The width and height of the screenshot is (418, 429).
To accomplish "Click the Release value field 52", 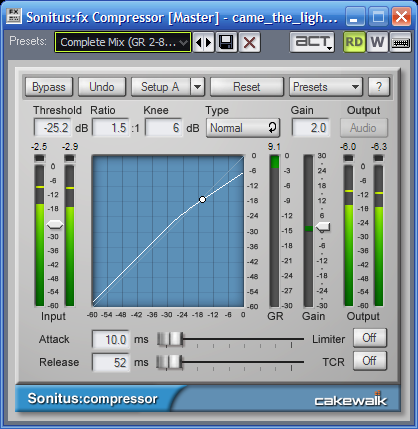I will 111,362.
